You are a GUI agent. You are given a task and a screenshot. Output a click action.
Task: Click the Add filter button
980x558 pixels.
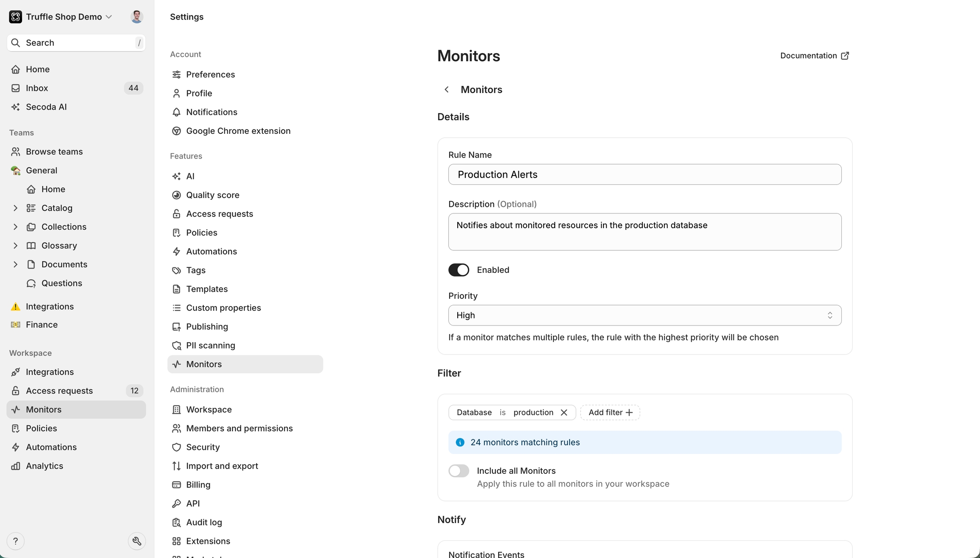(x=610, y=412)
